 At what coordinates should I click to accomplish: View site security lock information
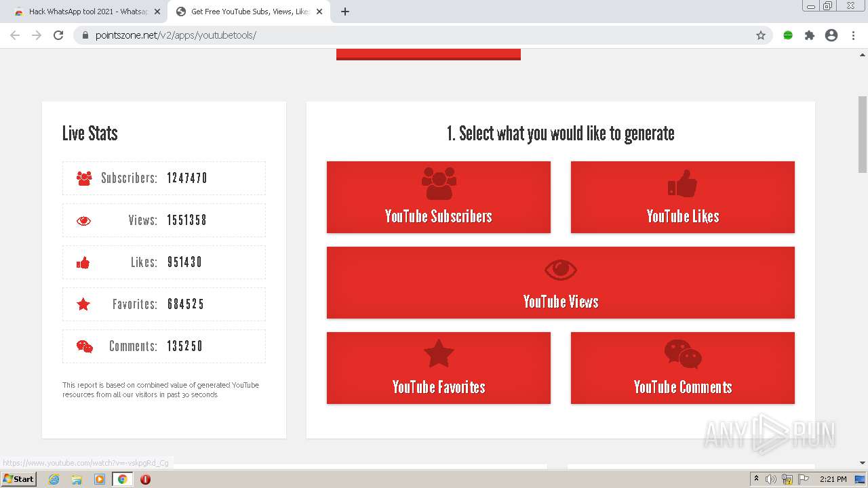point(85,35)
